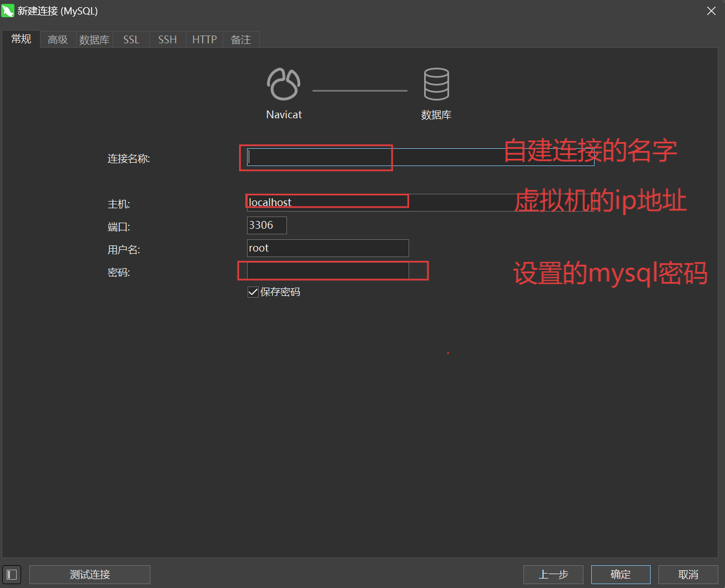
Task: Click the Navicat logo icon
Action: [x=284, y=84]
